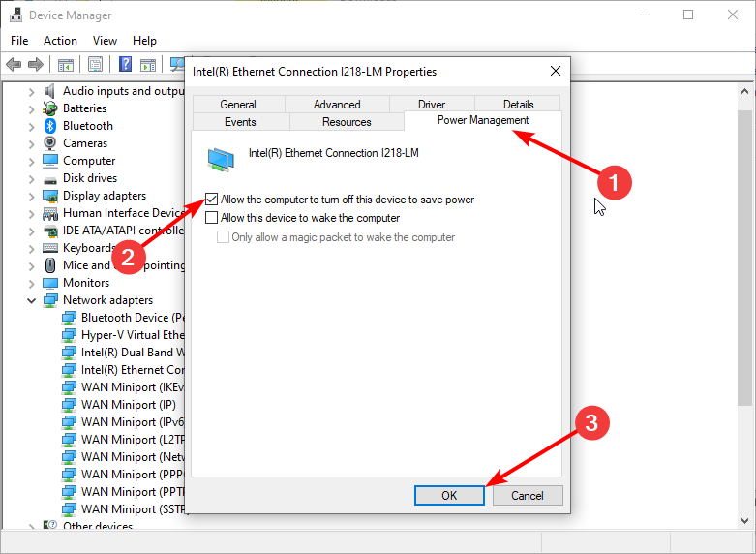Viewport: 756px width, 554px height.
Task: Select the Bluetooth Device network adapter row
Action: 123,318
